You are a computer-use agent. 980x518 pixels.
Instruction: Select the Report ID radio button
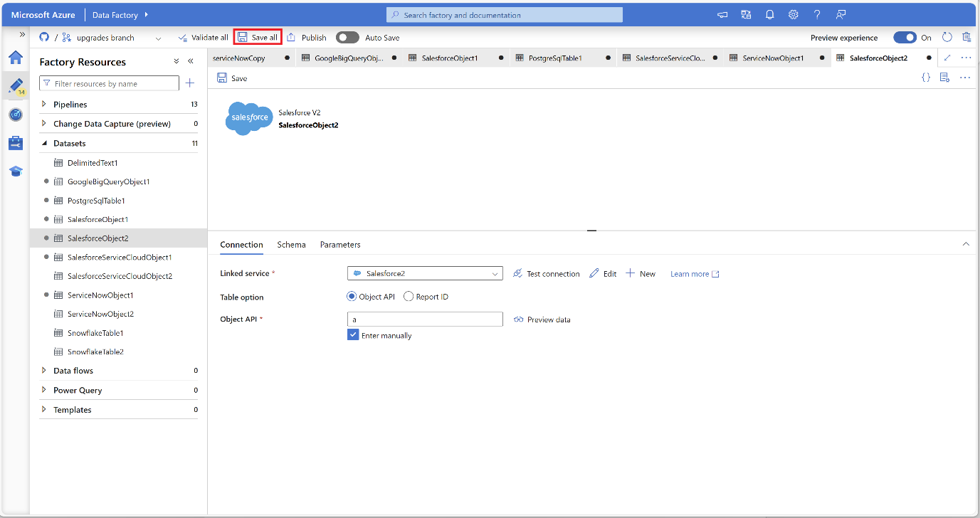click(409, 297)
